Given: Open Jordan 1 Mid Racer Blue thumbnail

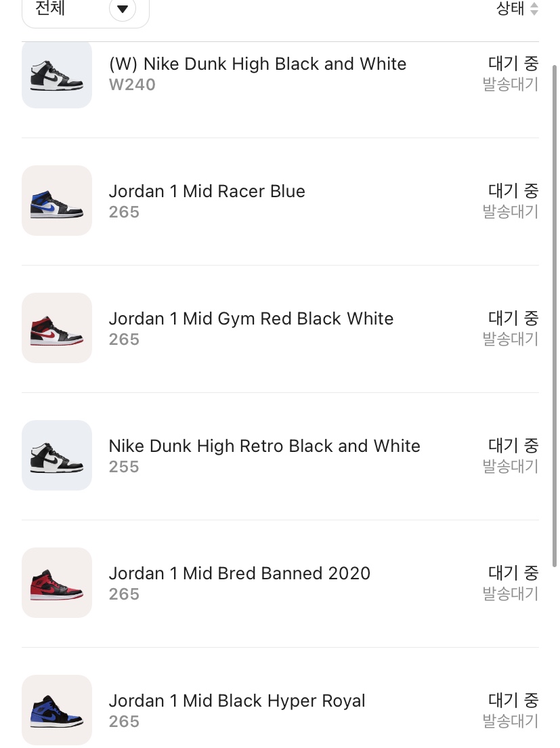Looking at the screenshot, I should (x=57, y=201).
